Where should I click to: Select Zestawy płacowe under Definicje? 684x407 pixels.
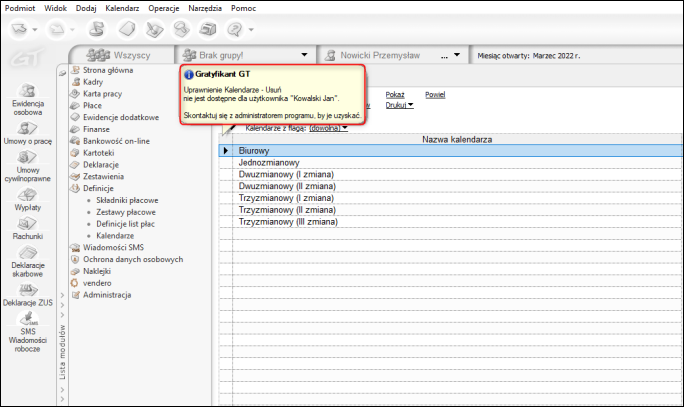126,212
